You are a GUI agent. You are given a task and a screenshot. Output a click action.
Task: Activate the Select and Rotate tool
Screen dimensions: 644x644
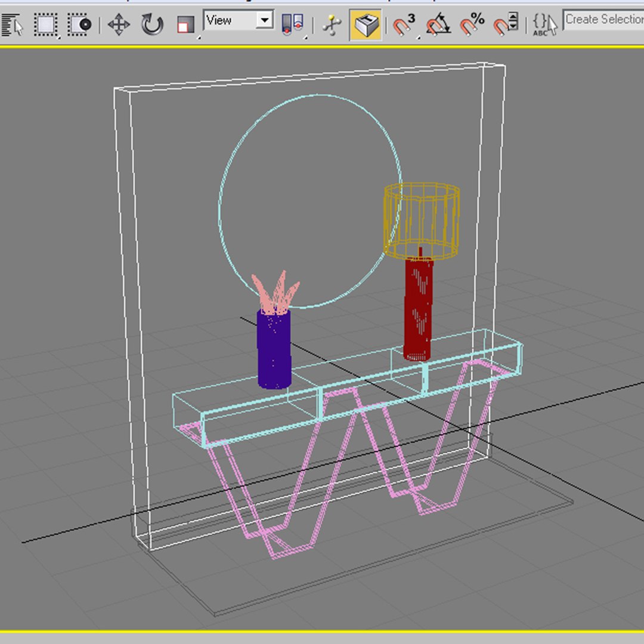point(152,24)
